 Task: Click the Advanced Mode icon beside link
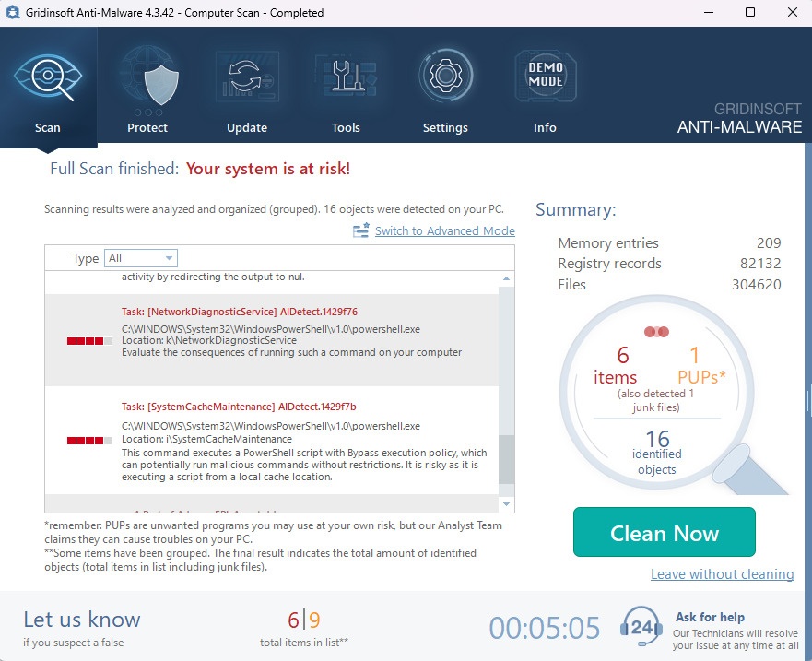(361, 230)
